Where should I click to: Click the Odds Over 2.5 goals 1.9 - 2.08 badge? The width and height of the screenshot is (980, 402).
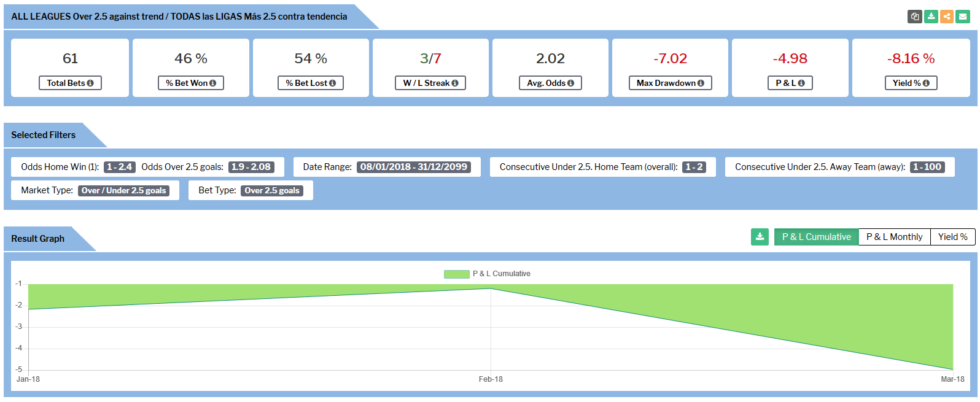tap(251, 167)
